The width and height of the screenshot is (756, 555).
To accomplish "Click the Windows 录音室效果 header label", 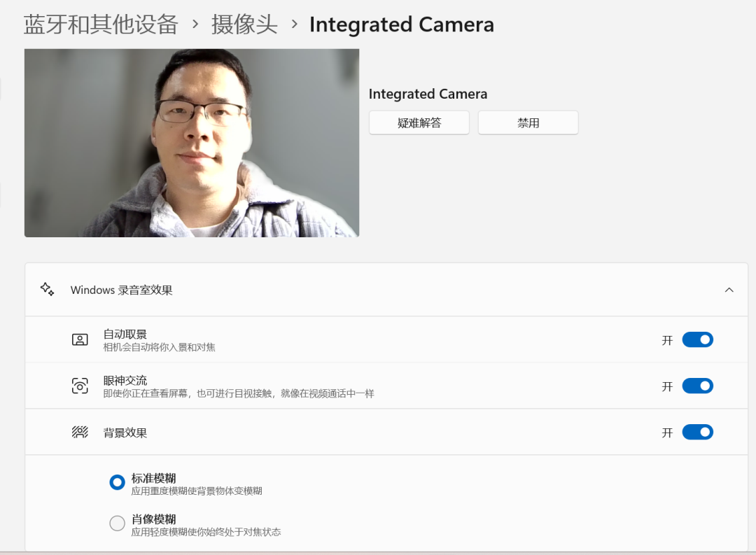I will (122, 290).
